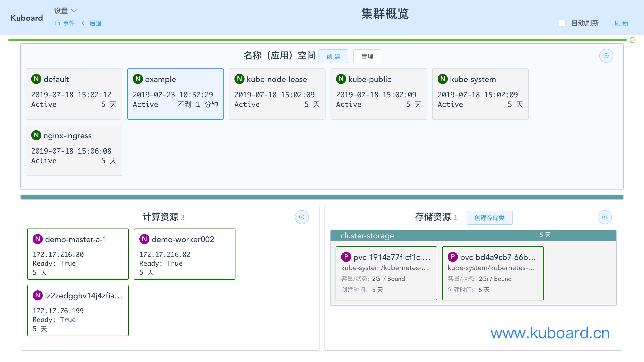
Task: Zoom into the 计算资源 section with magnifier
Action: [x=302, y=217]
